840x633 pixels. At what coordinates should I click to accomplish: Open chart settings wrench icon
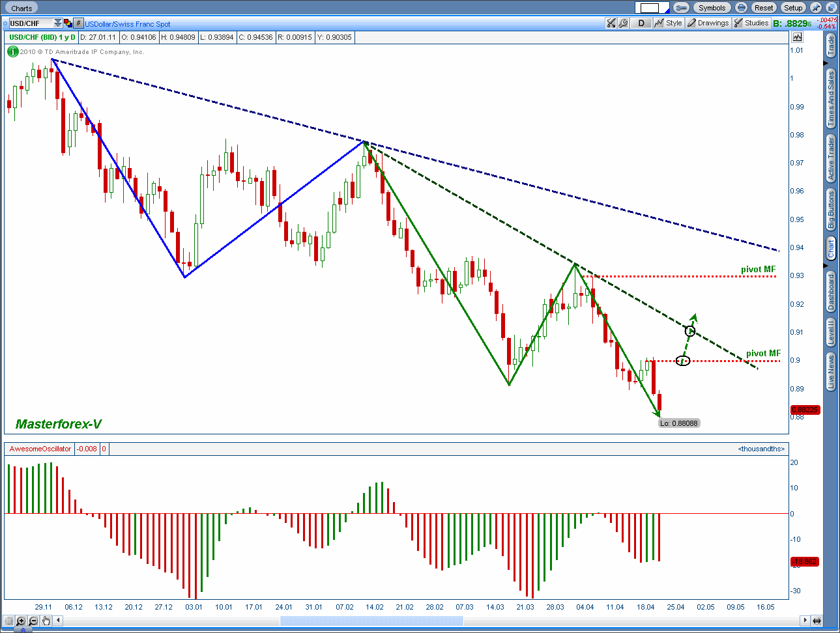point(623,23)
